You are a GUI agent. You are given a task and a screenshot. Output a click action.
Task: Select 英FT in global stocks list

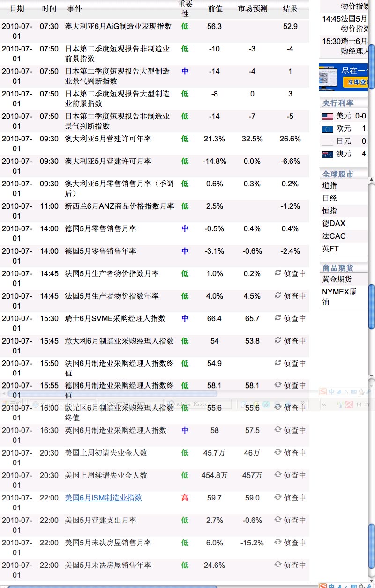coord(330,249)
